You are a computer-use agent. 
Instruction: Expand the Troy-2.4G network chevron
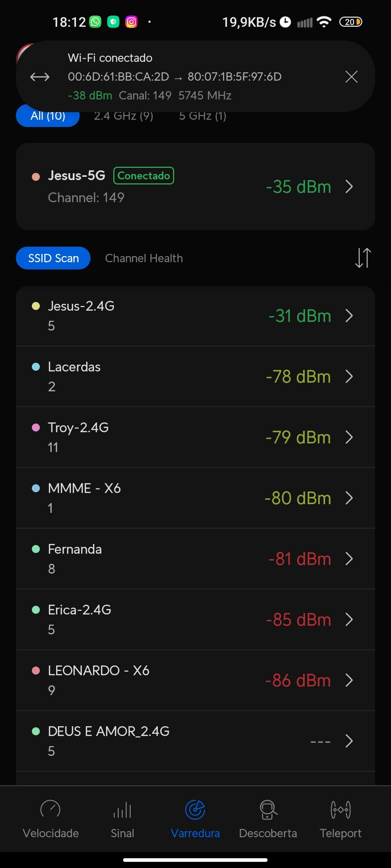[349, 437]
